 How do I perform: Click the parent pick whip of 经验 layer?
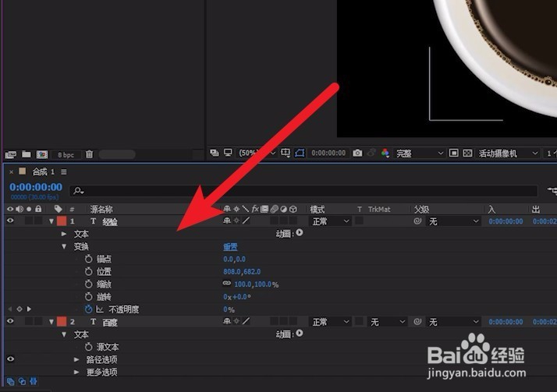point(417,221)
